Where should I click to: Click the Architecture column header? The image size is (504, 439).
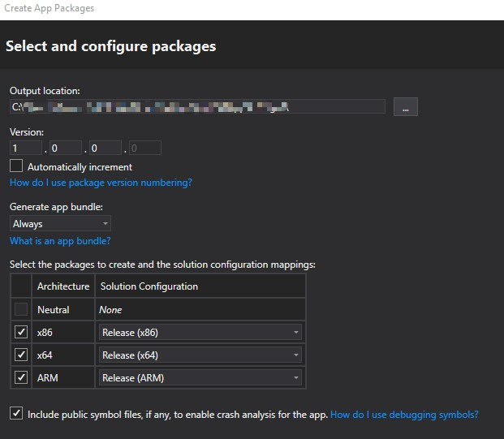63,286
